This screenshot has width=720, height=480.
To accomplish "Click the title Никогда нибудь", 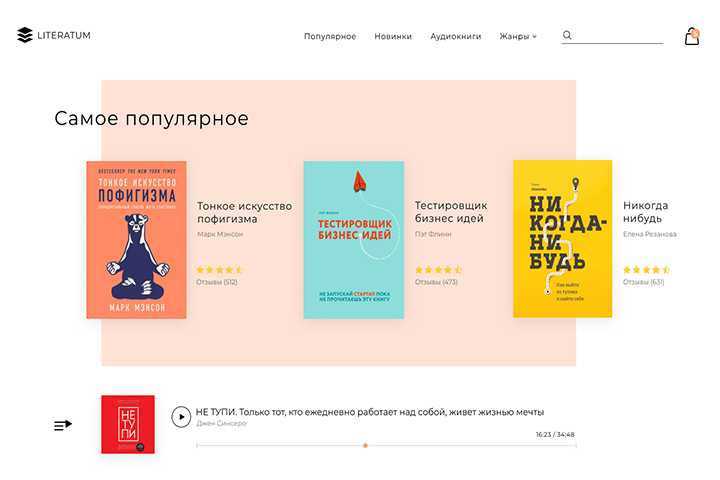I will [645, 212].
